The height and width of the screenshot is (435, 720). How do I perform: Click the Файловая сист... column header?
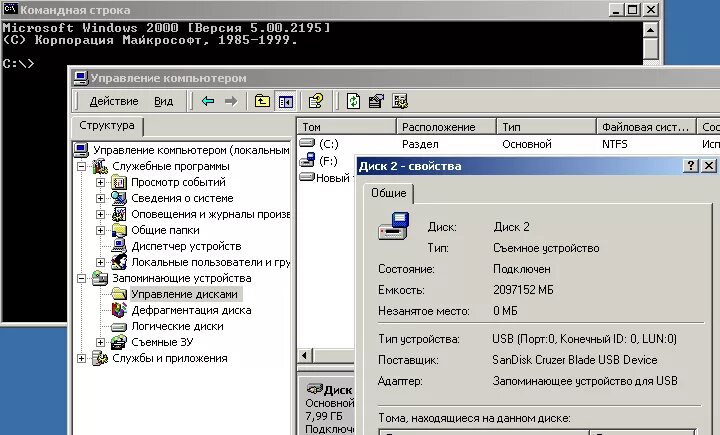(646, 127)
